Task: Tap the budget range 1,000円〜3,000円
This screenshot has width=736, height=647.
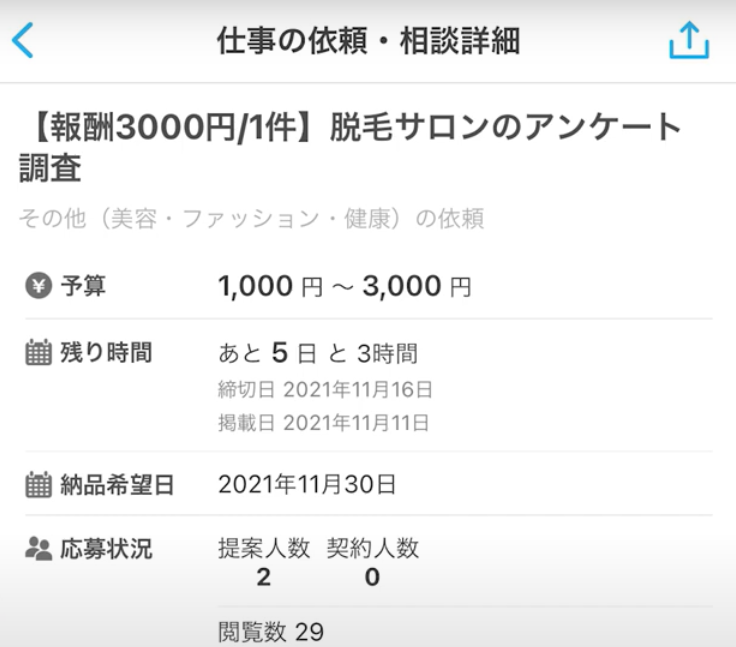Action: click(x=344, y=287)
